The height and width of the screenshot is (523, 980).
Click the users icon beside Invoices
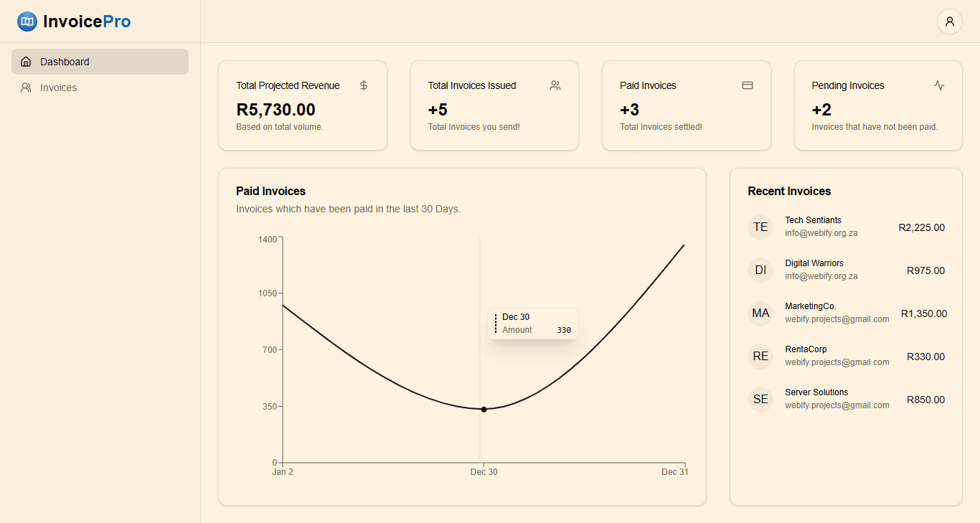pyautogui.click(x=26, y=88)
